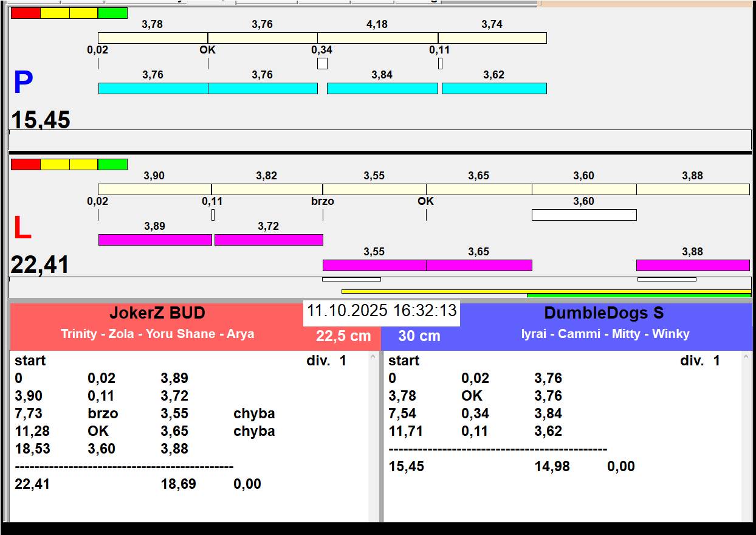Click the large 15,45 lane time
Image resolution: width=756 pixels, height=535 pixels.
tap(40, 120)
